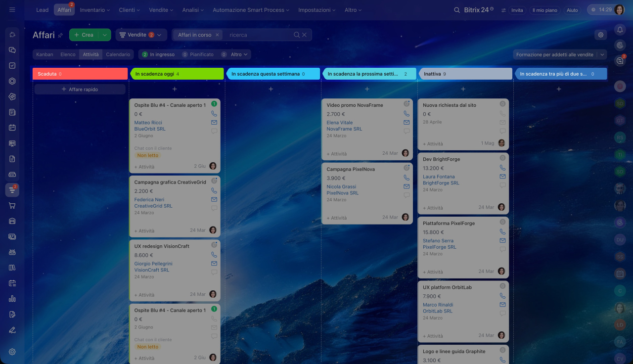Select the Attività view tab
Screen dimensions: 633x364
pos(90,54)
